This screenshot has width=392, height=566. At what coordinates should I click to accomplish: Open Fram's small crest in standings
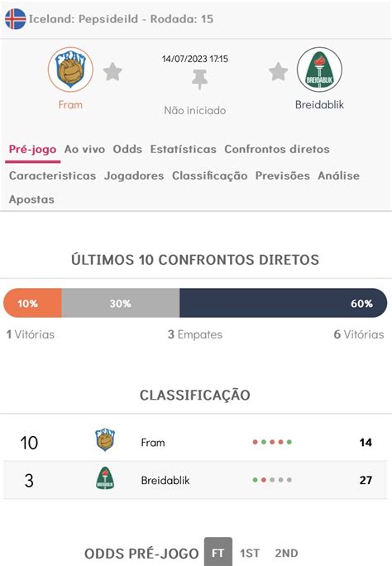[x=105, y=439]
